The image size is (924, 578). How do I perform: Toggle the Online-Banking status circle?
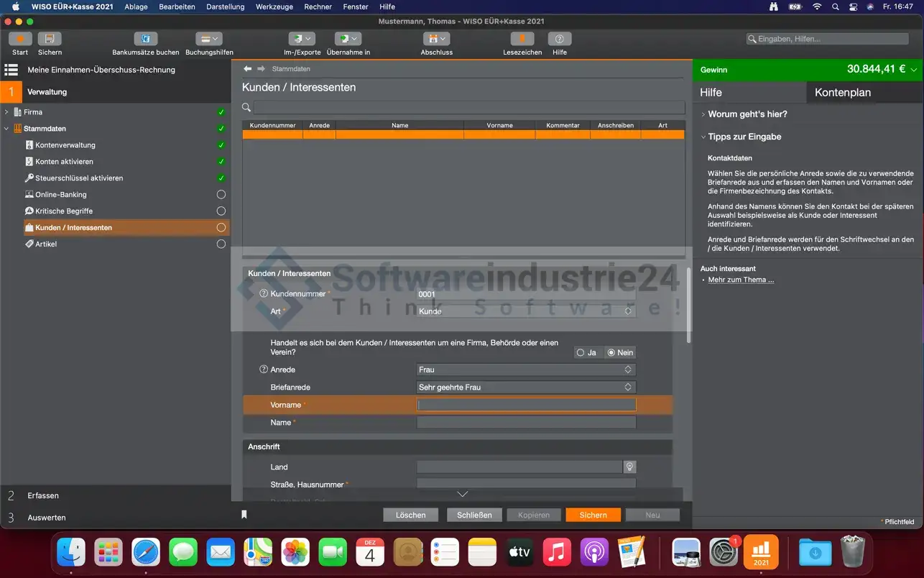[x=221, y=195]
